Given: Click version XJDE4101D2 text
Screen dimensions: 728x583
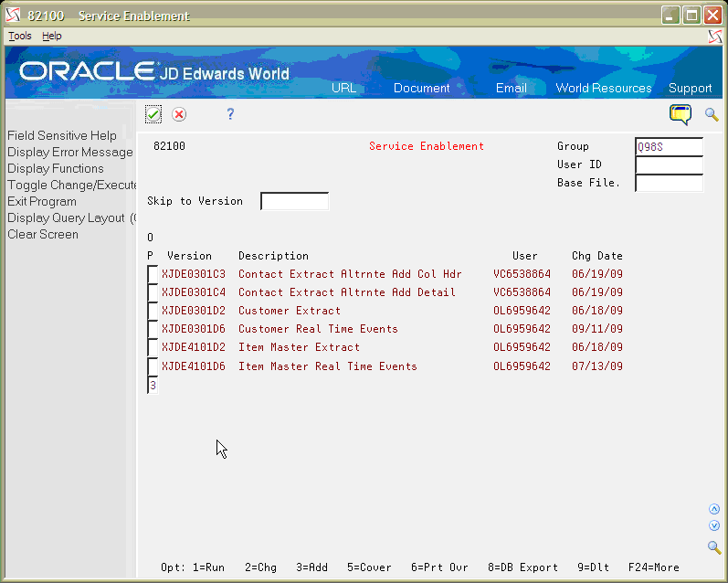Looking at the screenshot, I should 194,347.
